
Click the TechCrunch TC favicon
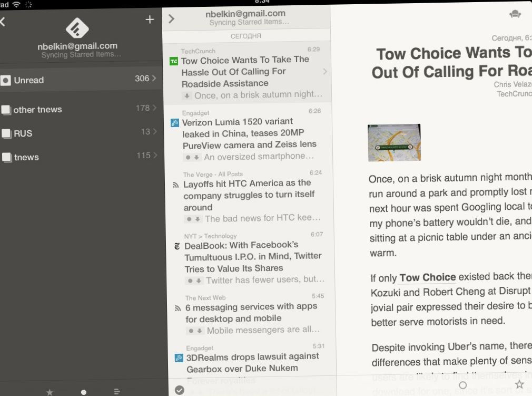pyautogui.click(x=174, y=61)
